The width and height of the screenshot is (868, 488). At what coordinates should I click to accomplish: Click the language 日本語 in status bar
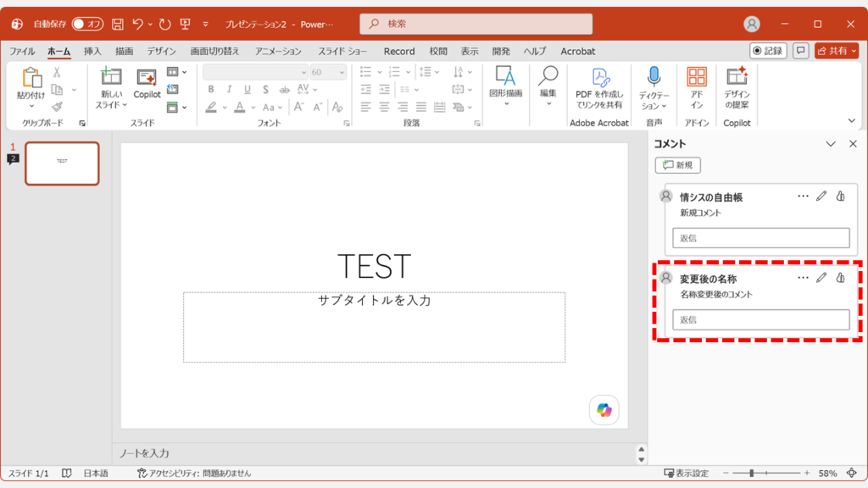(96, 473)
